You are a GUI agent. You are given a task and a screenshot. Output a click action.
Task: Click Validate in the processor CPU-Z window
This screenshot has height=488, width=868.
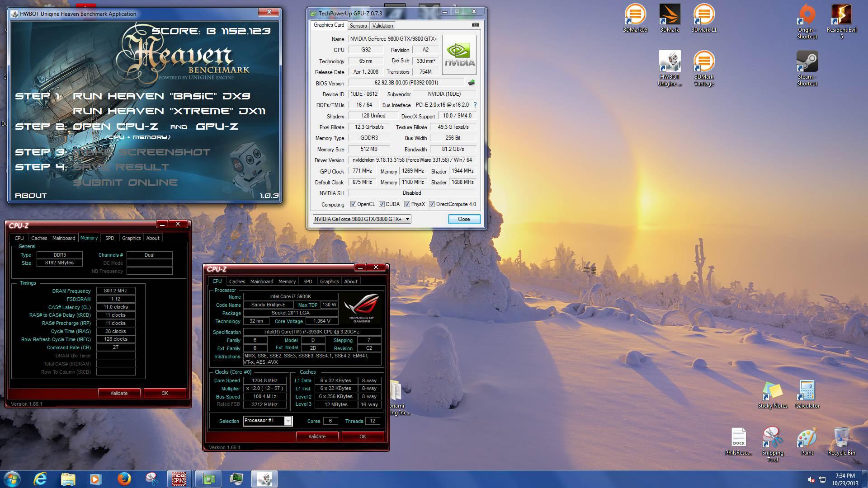click(x=317, y=436)
